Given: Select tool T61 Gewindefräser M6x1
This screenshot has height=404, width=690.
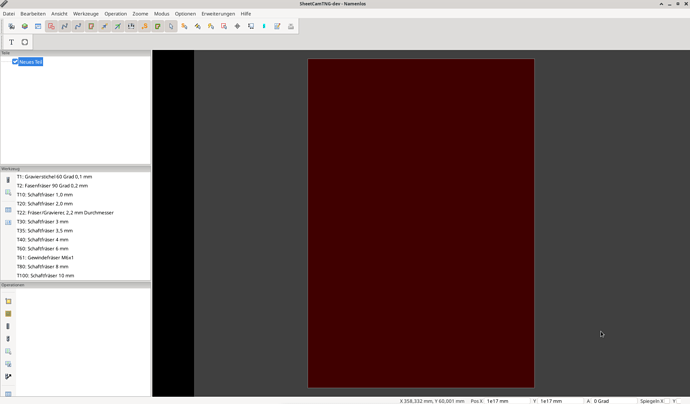Looking at the screenshot, I should pyautogui.click(x=45, y=258).
